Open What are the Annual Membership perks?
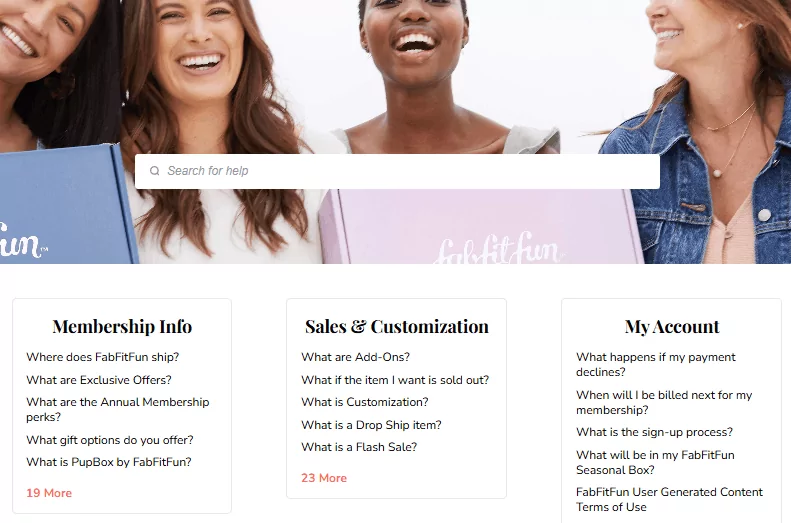The width and height of the screenshot is (791, 523). 118,410
